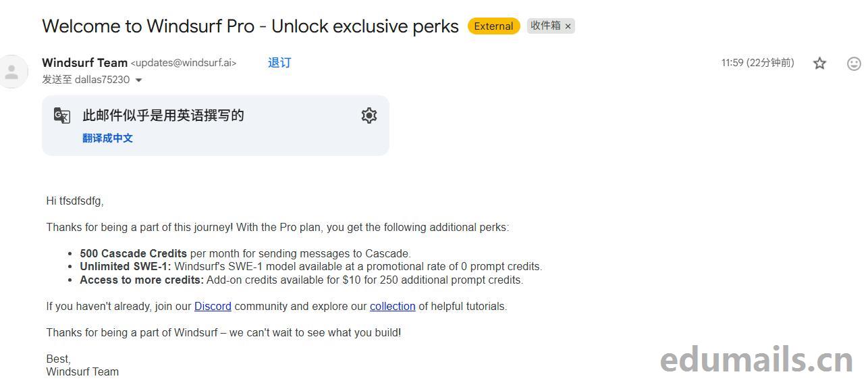Expand recipient details arrow
The height and width of the screenshot is (387, 868).
tap(139, 80)
